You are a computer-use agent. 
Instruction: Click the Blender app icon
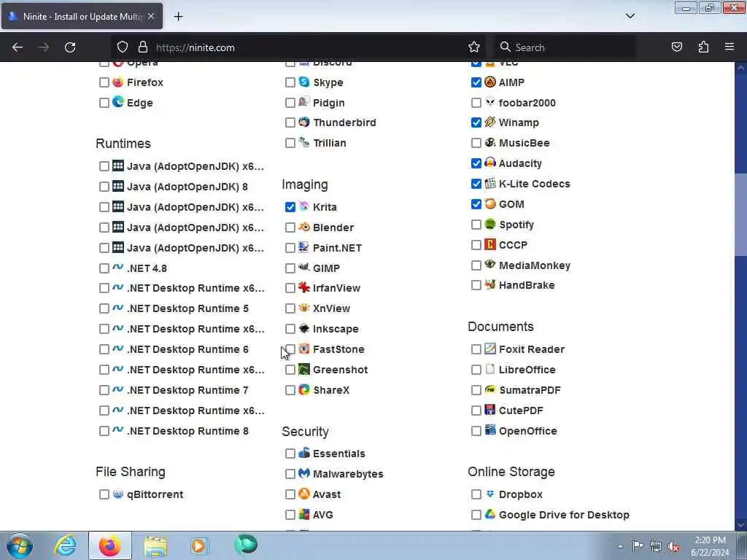tap(304, 227)
